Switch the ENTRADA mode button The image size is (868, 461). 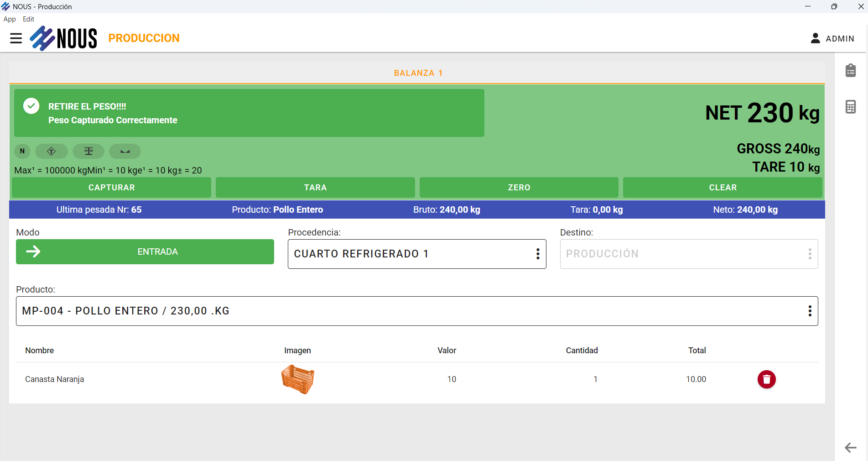pos(145,252)
